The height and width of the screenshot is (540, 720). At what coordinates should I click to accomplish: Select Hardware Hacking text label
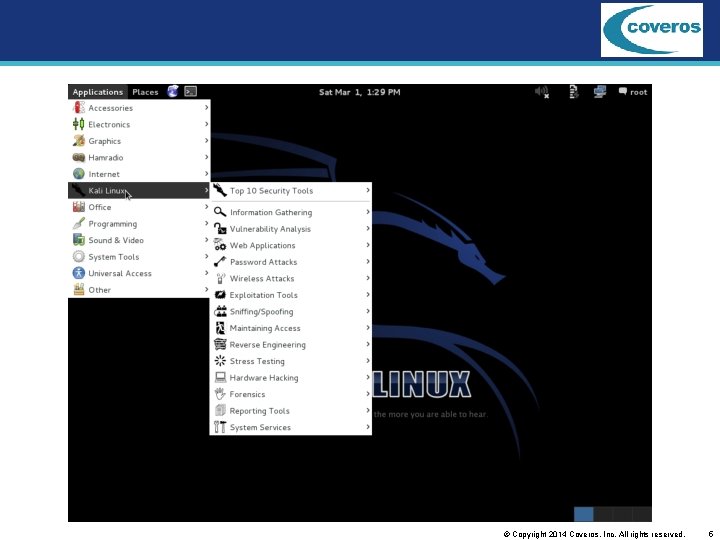point(264,378)
